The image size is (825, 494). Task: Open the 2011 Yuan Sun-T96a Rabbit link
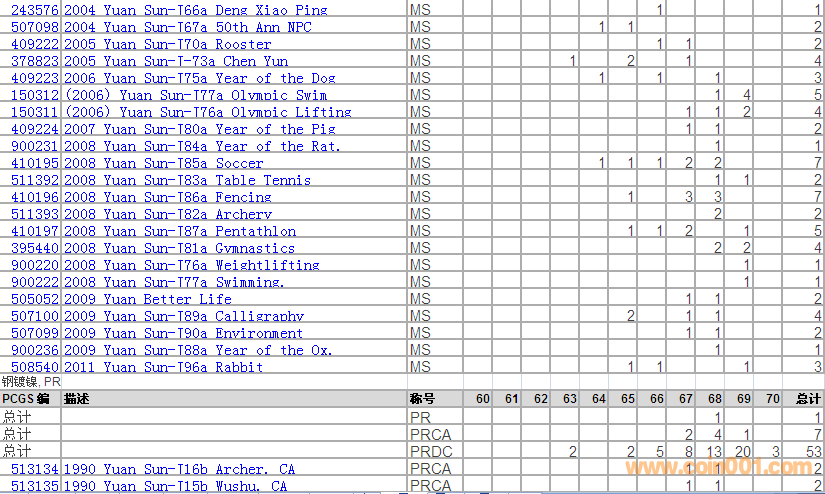click(x=163, y=367)
